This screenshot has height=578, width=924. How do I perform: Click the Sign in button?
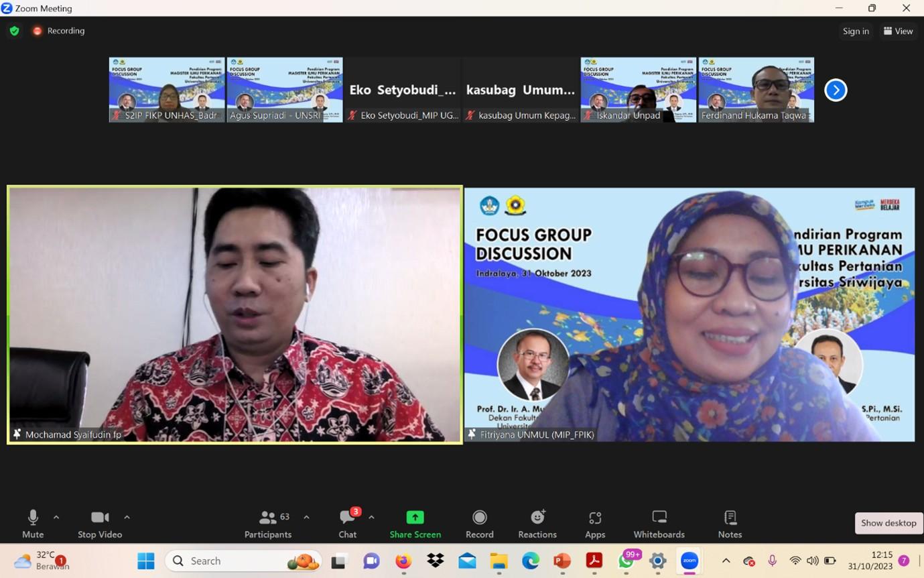pos(856,31)
